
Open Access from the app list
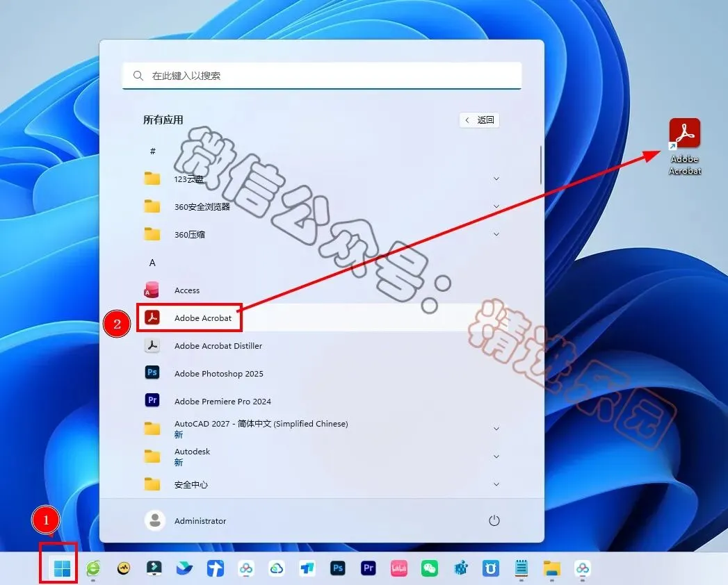(322, 290)
